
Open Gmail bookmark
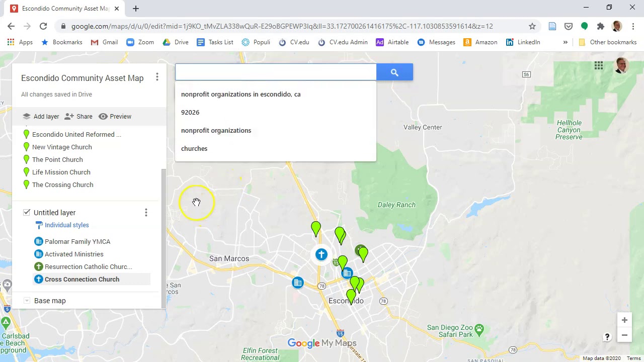tap(105, 42)
